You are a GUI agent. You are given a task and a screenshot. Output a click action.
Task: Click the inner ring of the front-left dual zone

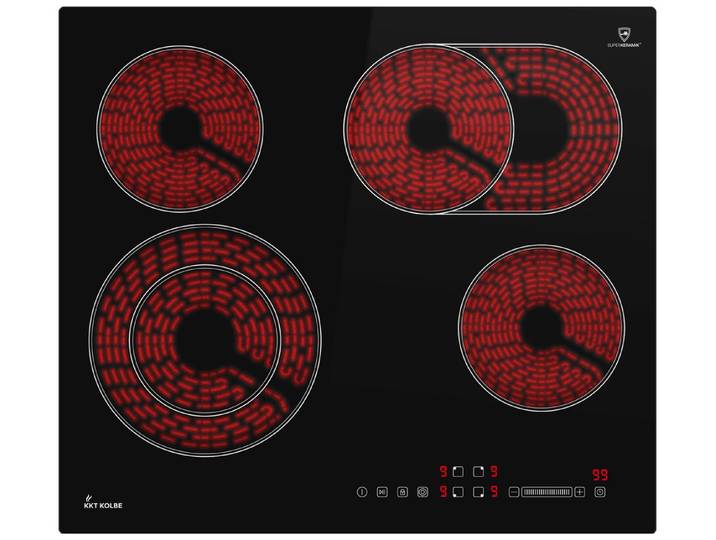click(205, 341)
